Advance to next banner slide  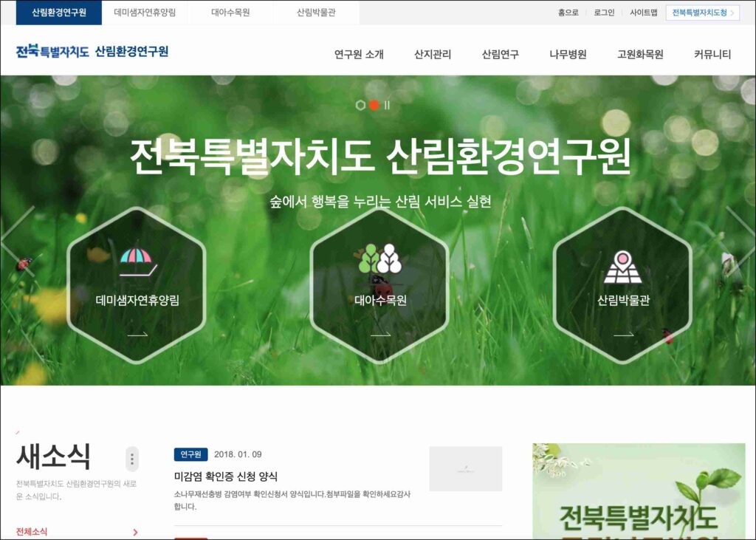740,241
